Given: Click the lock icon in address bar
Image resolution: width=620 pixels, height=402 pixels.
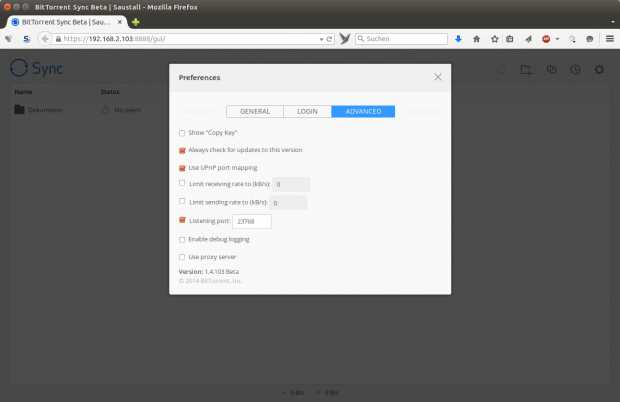Looking at the screenshot, I should [x=59, y=39].
